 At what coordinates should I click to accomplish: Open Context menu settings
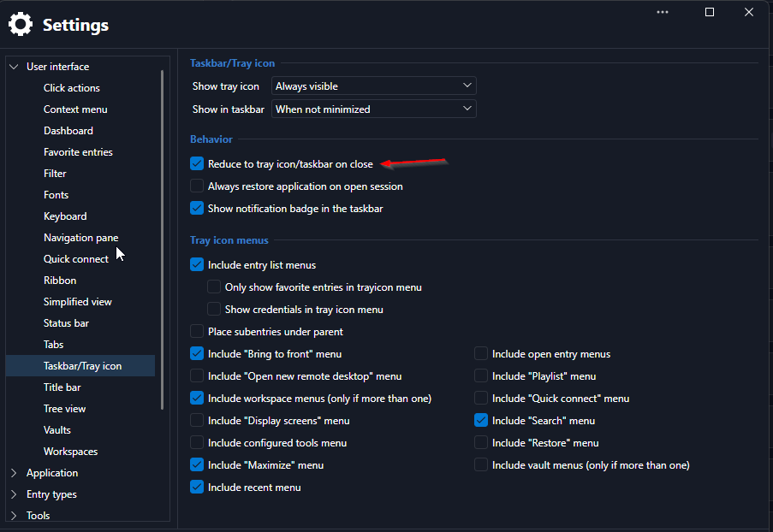[x=75, y=109]
